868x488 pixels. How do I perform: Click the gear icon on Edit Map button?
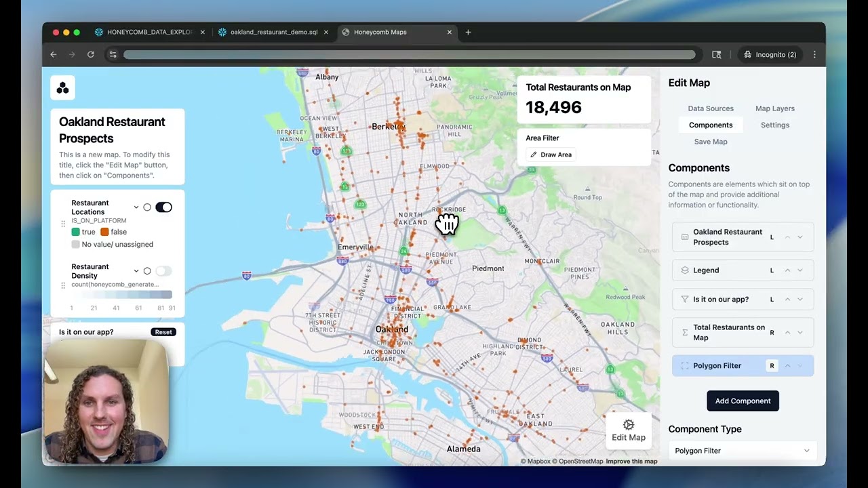tap(629, 425)
